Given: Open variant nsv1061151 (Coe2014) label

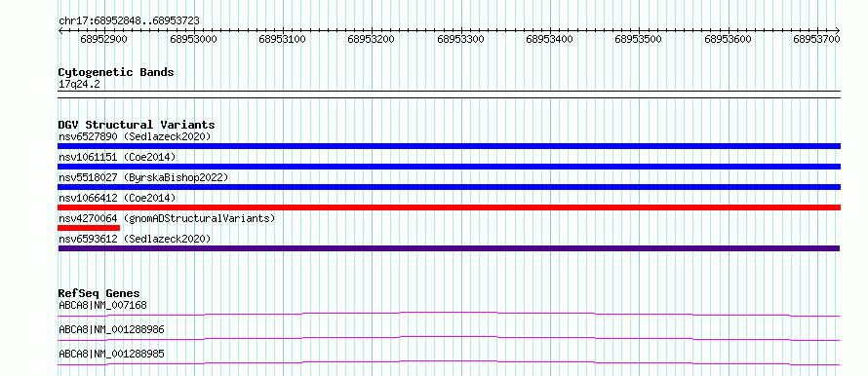Looking at the screenshot, I should (x=117, y=157).
